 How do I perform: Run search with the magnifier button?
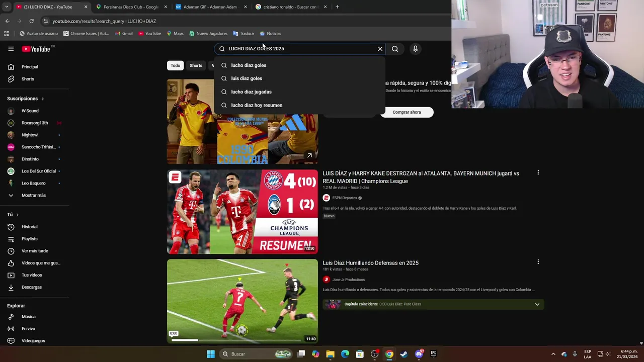click(x=395, y=49)
